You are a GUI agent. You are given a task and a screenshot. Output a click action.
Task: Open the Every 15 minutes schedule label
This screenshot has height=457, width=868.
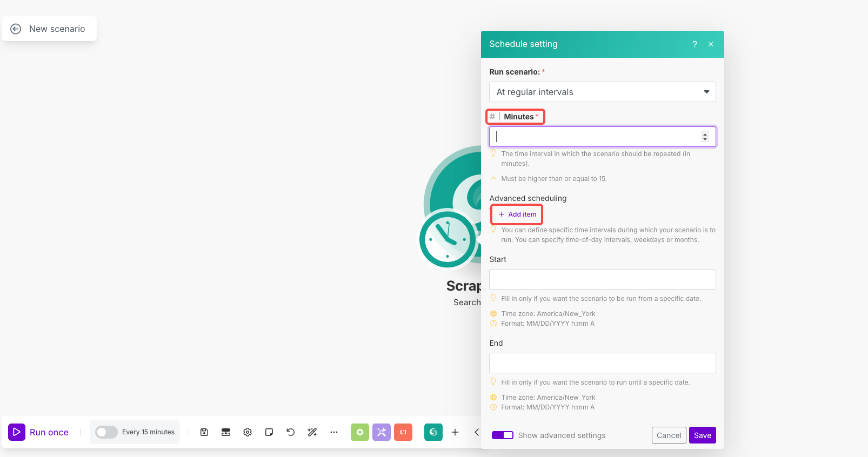point(148,432)
